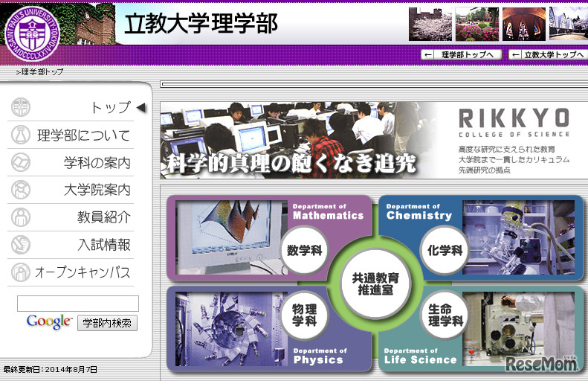Click the 立教大学トップへ button

(x=549, y=55)
